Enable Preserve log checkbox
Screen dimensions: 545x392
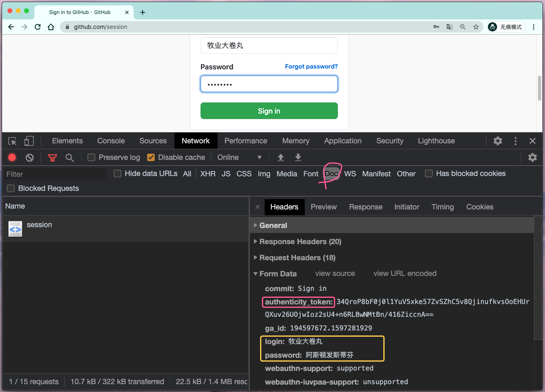[91, 157]
